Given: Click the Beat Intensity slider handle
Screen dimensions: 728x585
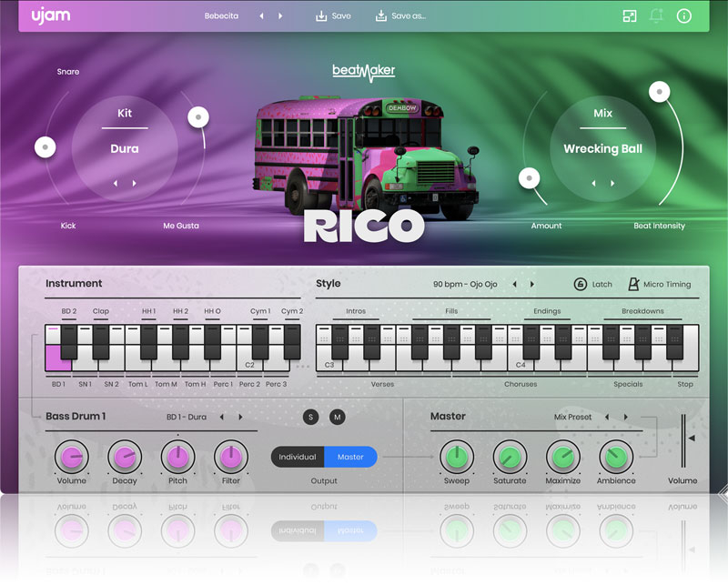Looking at the screenshot, I should 659,92.
